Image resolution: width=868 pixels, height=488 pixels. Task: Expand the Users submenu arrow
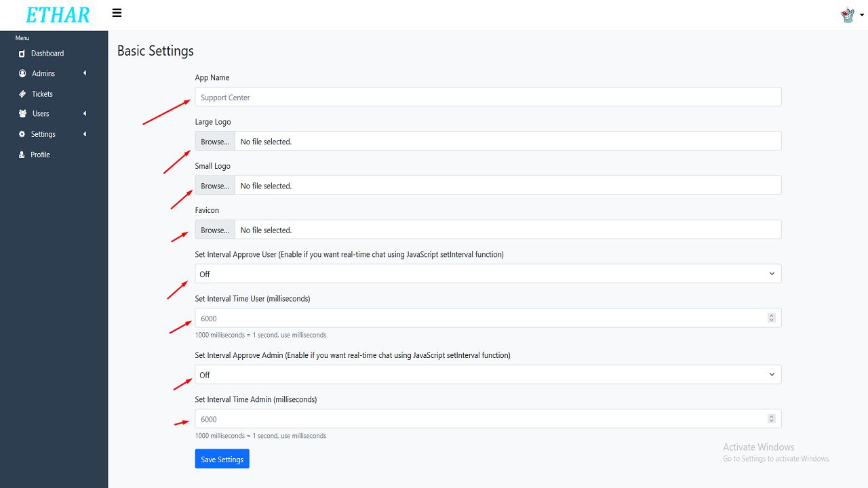[85, 114]
